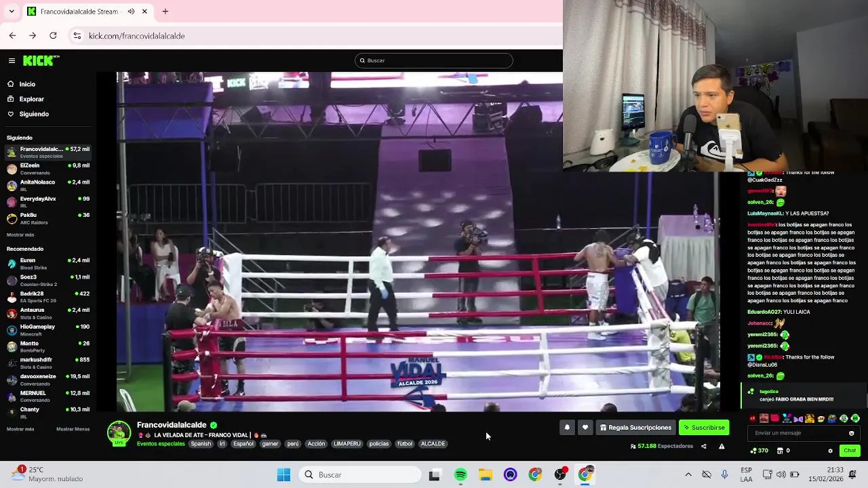Follow channel with heart button
The image size is (868, 488).
pyautogui.click(x=585, y=428)
